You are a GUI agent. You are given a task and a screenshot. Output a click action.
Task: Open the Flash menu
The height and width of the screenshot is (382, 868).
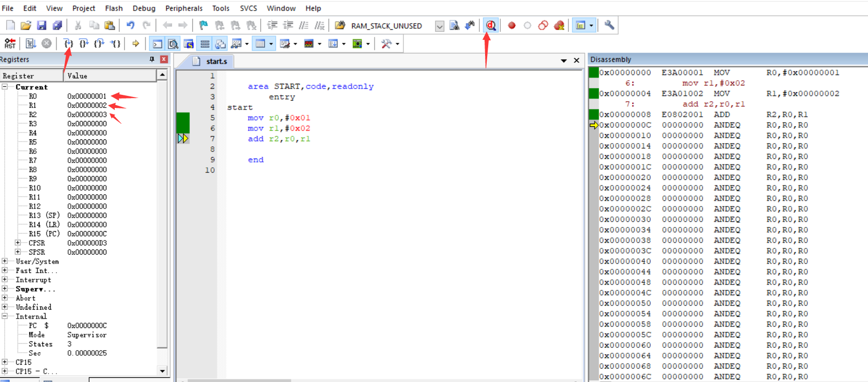(x=114, y=8)
